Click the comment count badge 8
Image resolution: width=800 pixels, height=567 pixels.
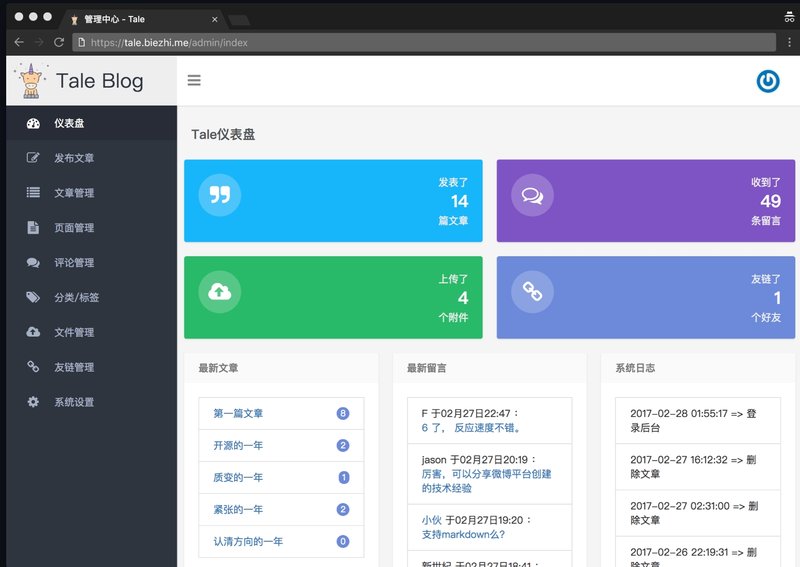343,413
